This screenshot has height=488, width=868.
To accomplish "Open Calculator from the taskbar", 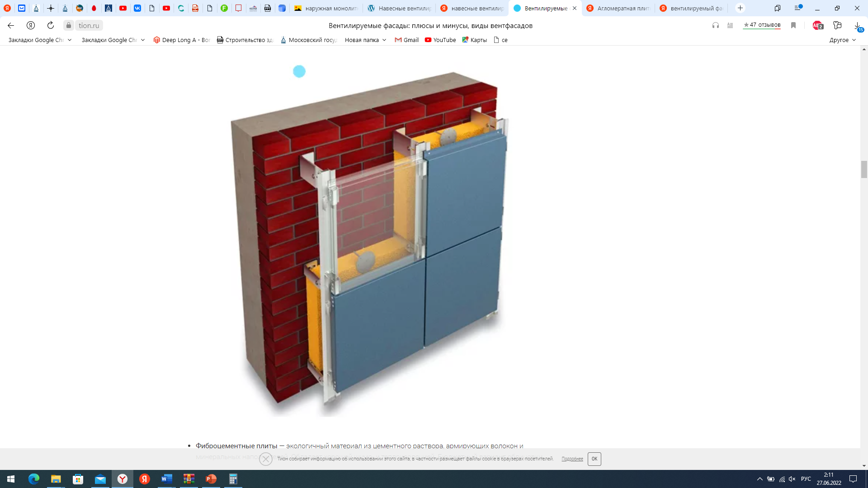I will click(233, 479).
